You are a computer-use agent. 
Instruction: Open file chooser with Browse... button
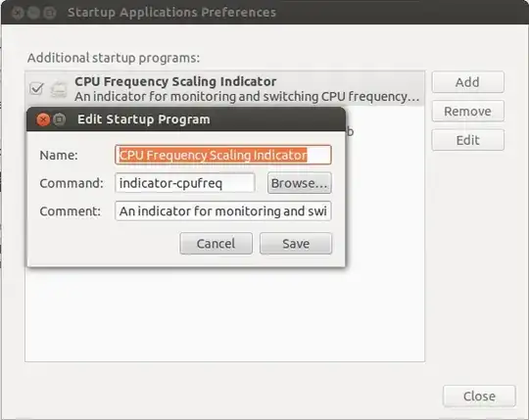(x=299, y=183)
